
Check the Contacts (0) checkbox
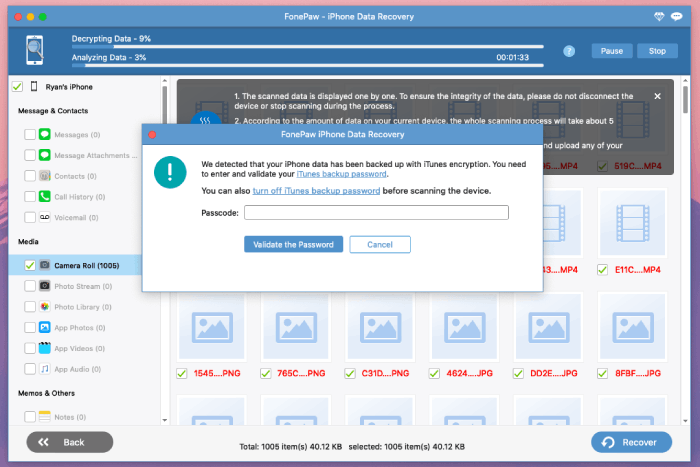(x=30, y=176)
